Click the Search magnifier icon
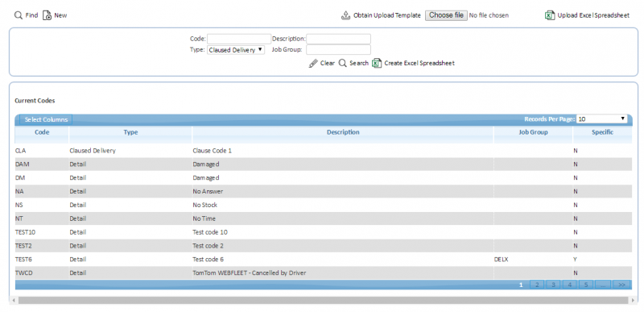Viewport: 644px width, 312px height. (x=343, y=64)
